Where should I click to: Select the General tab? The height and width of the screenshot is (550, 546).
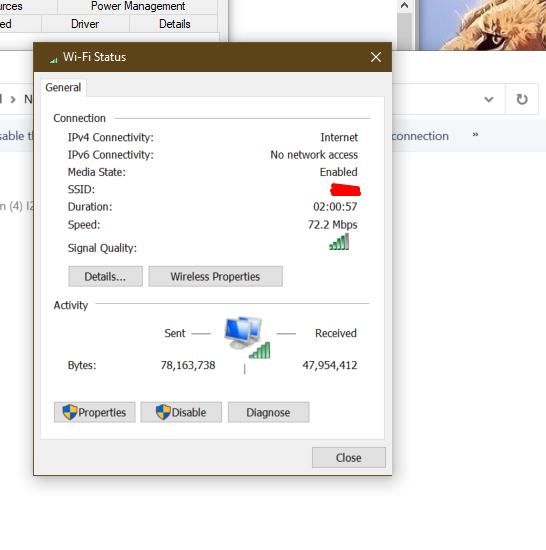coord(63,87)
